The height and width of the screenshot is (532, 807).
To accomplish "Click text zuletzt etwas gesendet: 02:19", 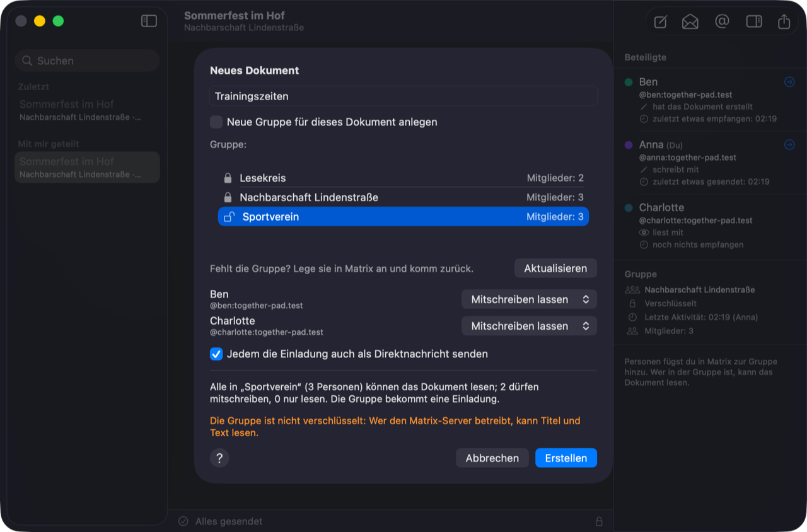I will [x=711, y=182].
